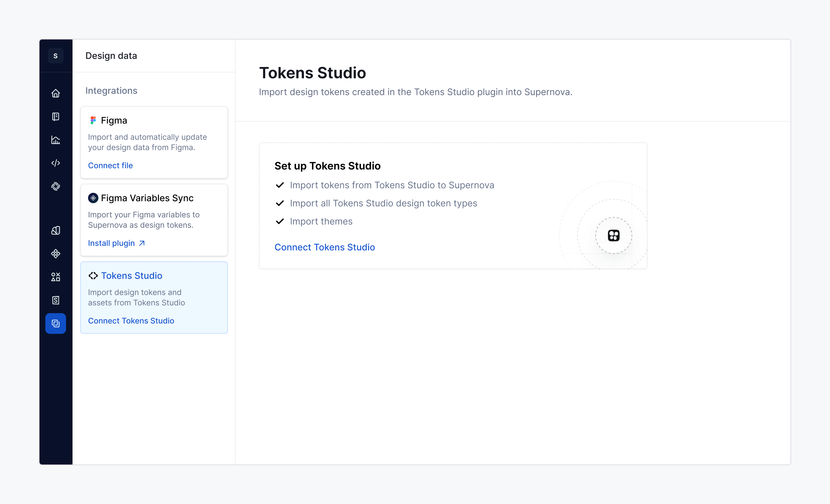Open the Code export section
Image resolution: width=830 pixels, height=504 pixels.
56,163
